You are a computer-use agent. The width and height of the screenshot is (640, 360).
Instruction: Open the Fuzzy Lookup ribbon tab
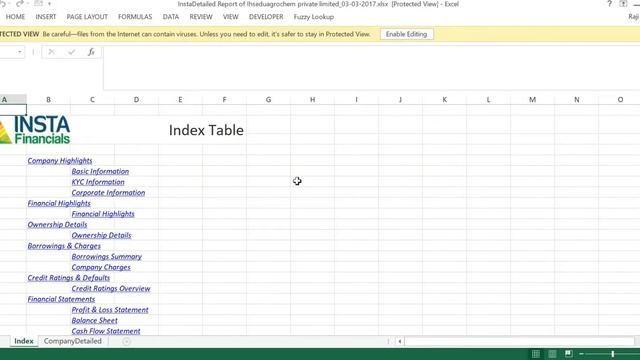pyautogui.click(x=313, y=17)
